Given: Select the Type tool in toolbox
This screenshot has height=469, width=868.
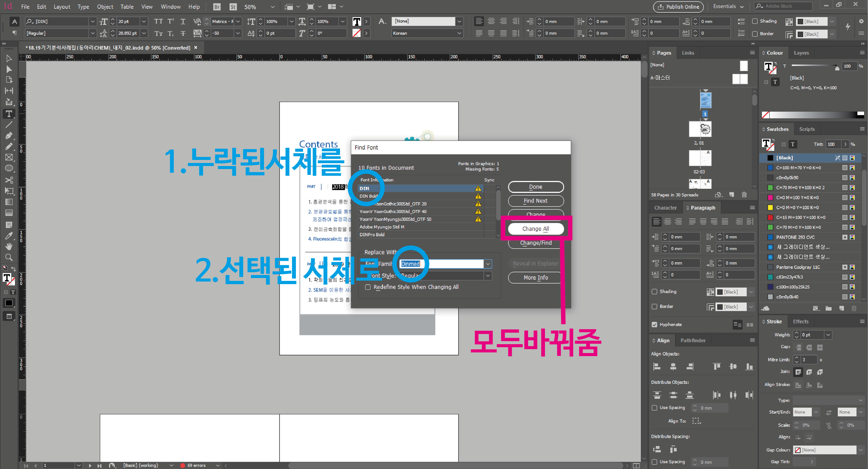Looking at the screenshot, I should pyautogui.click(x=9, y=114).
